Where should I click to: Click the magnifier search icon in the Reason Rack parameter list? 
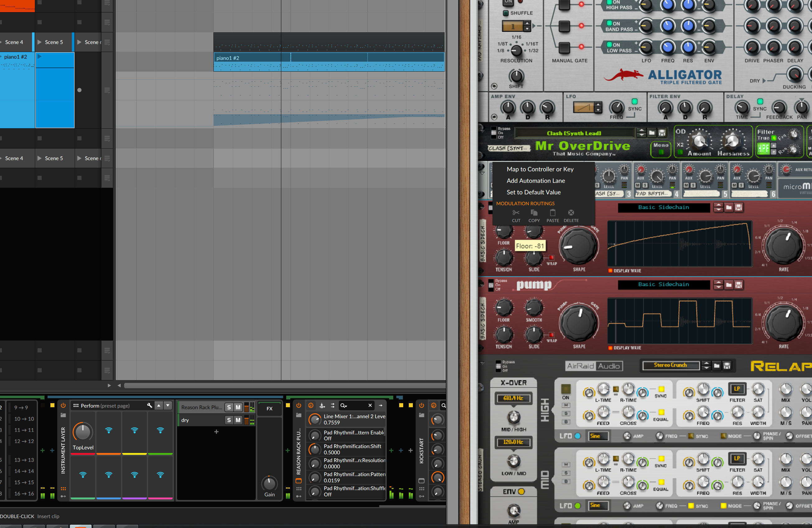coord(343,405)
